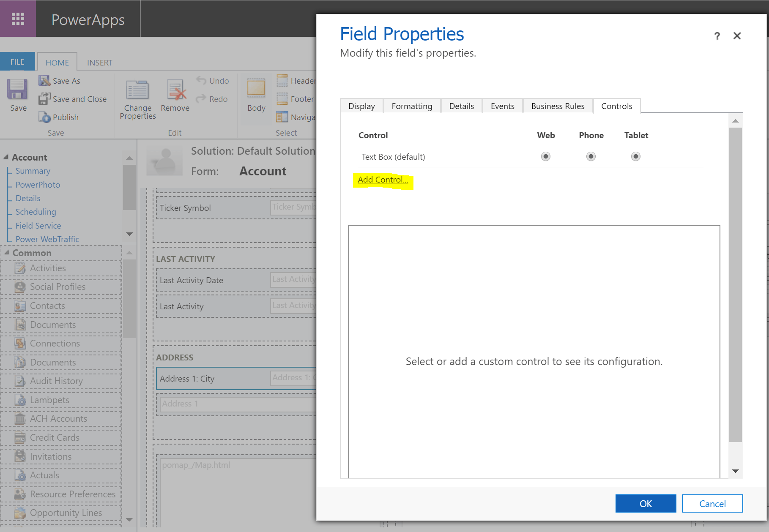The height and width of the screenshot is (532, 769).
Task: Click the help question mark icon
Action: 717,36
